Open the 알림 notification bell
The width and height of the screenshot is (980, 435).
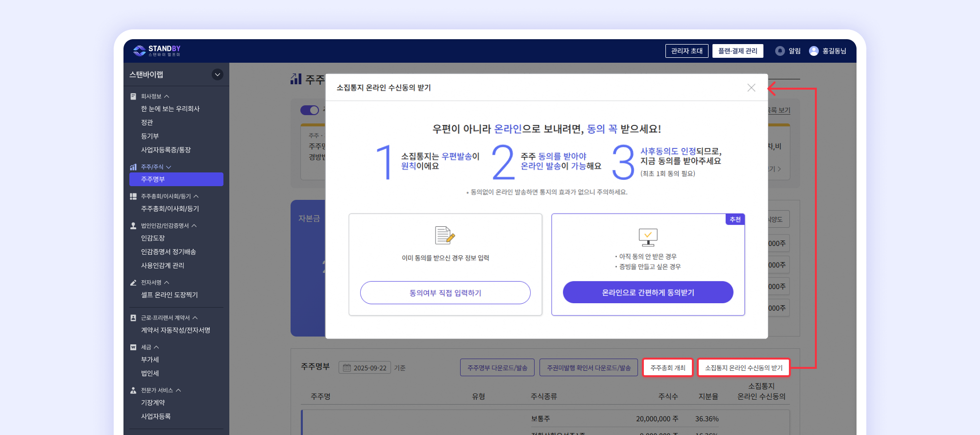780,51
